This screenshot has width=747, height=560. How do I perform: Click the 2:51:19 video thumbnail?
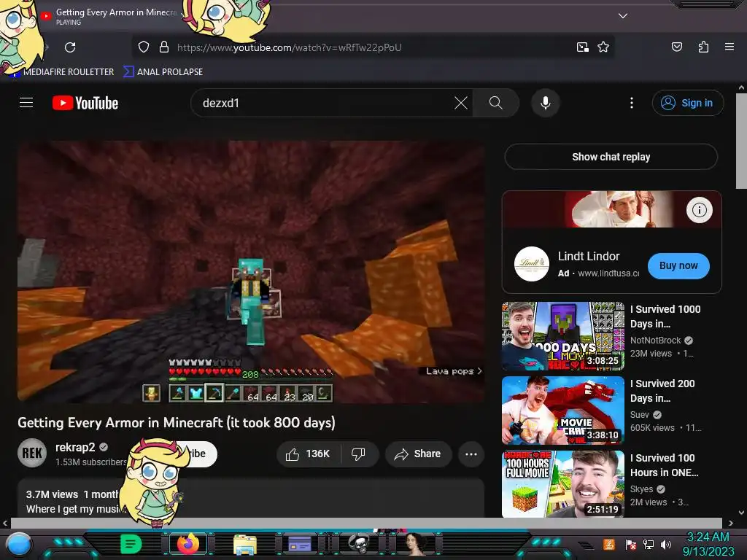tap(562, 484)
